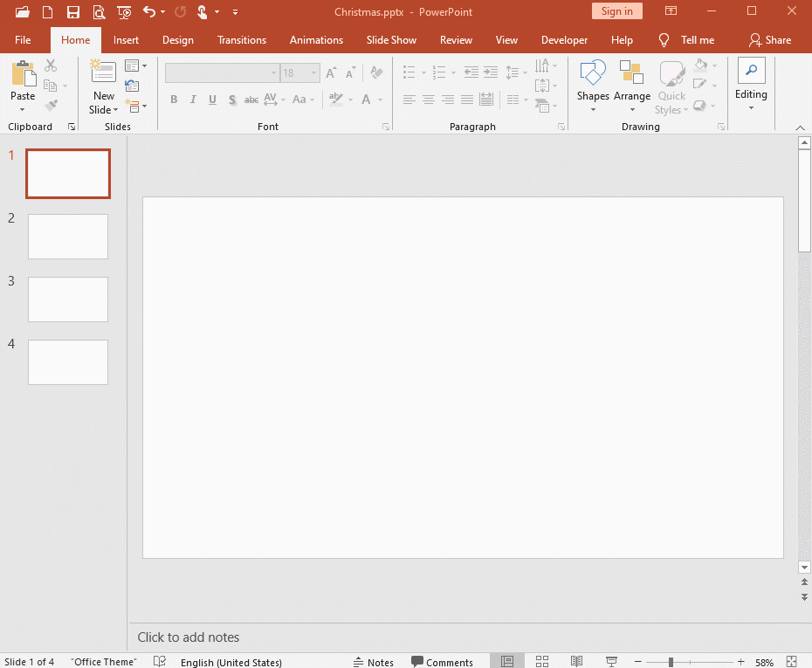Cut selection with the scissors icon
812x668 pixels.
point(51,65)
